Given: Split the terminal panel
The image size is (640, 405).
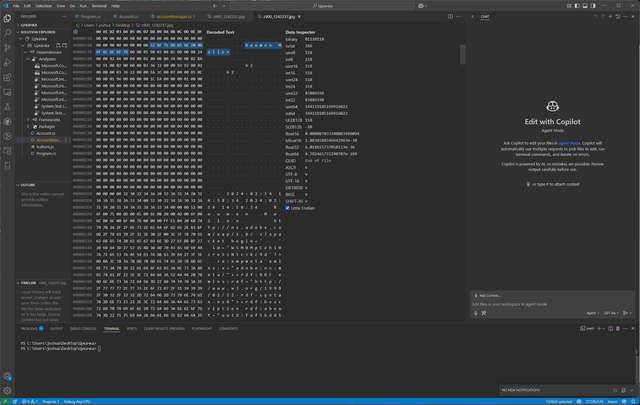Looking at the screenshot, I should pyautogui.click(x=610, y=329).
